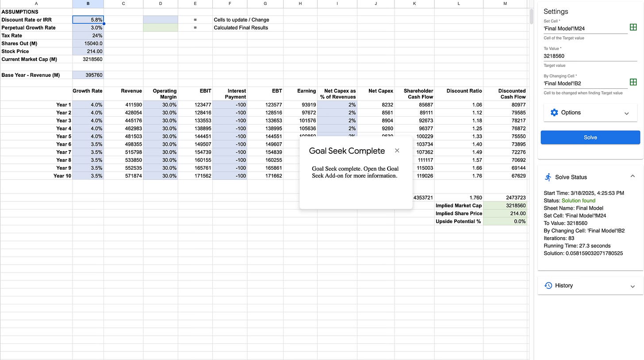This screenshot has height=360, width=644.
Task: Click Implied Market Cap value 3218560
Action: 505,205
